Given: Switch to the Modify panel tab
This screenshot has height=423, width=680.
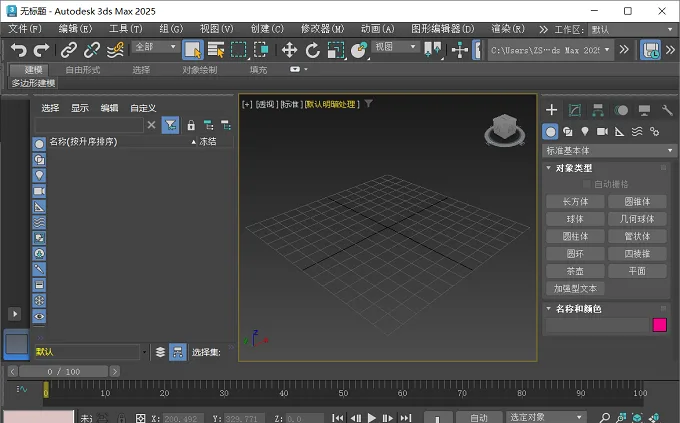Looking at the screenshot, I should (575, 110).
